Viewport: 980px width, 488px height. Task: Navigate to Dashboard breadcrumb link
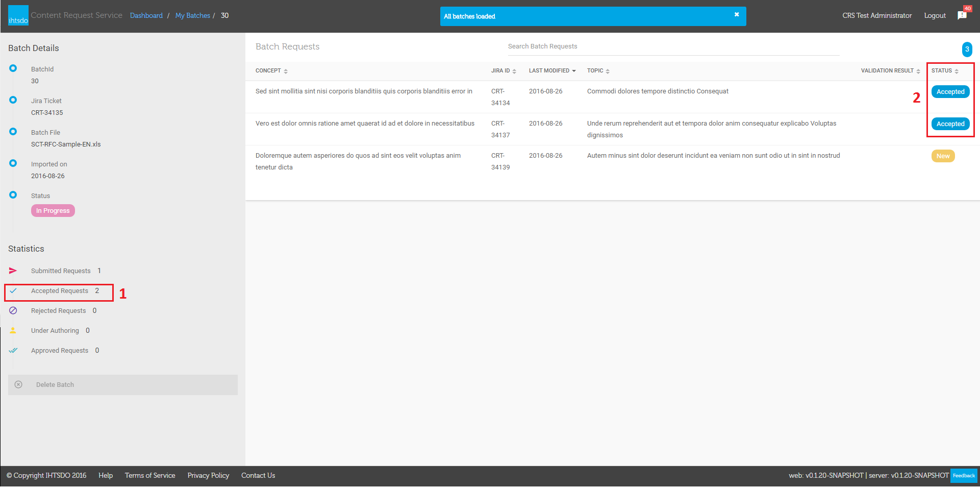point(146,16)
